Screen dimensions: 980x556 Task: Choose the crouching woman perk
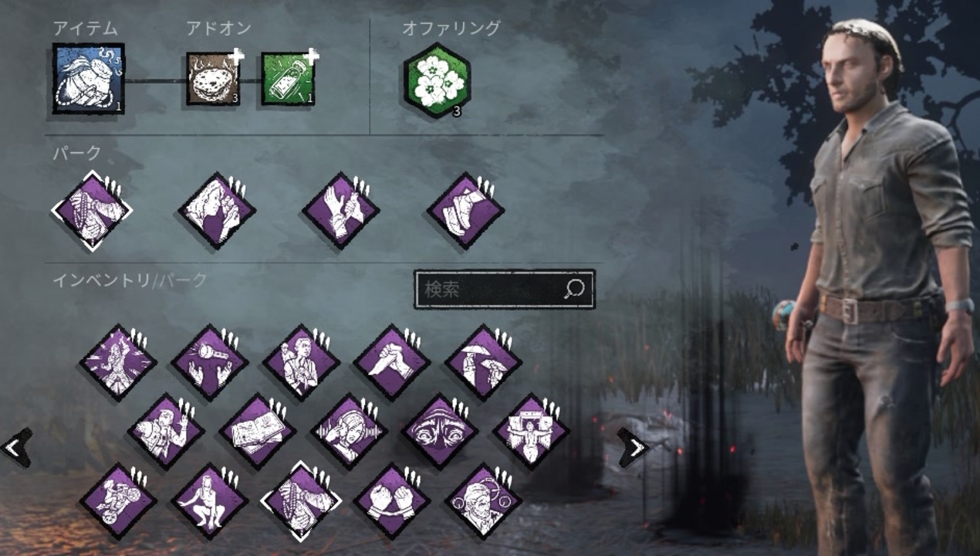209,500
